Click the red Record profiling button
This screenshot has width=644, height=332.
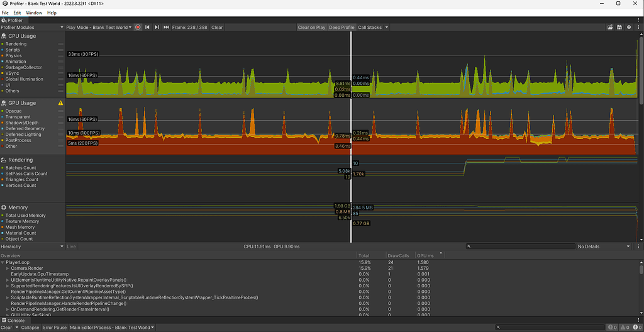click(138, 28)
